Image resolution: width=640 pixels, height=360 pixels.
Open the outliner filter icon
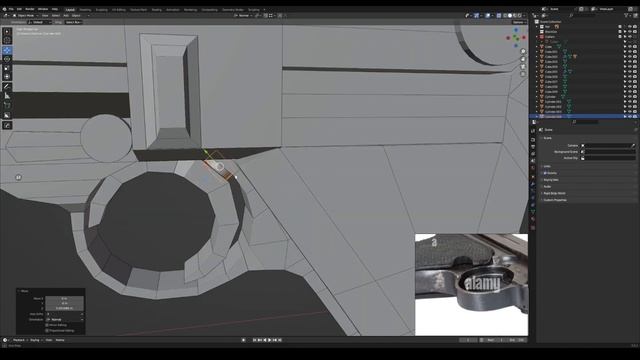pos(627,16)
